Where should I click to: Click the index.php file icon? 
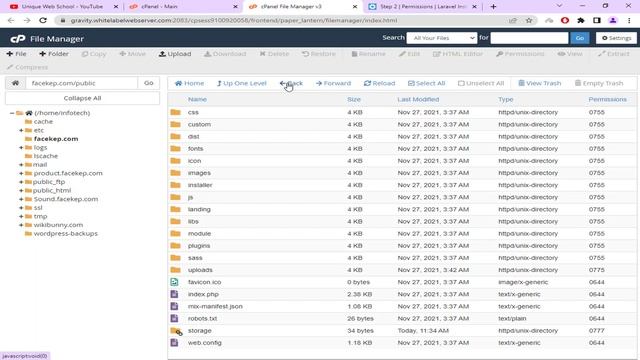click(174, 294)
